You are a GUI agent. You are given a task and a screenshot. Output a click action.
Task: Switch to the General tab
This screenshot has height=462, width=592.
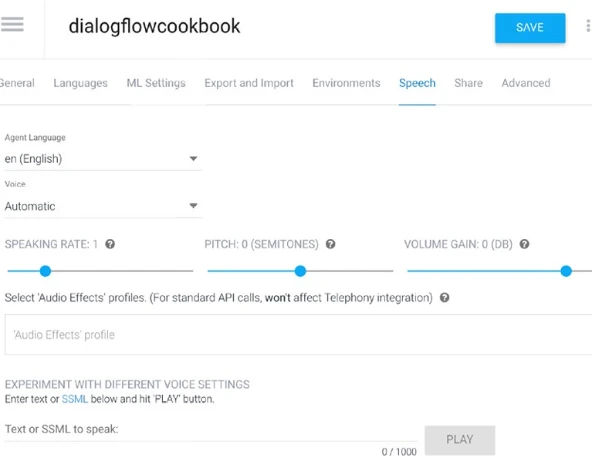(x=17, y=83)
